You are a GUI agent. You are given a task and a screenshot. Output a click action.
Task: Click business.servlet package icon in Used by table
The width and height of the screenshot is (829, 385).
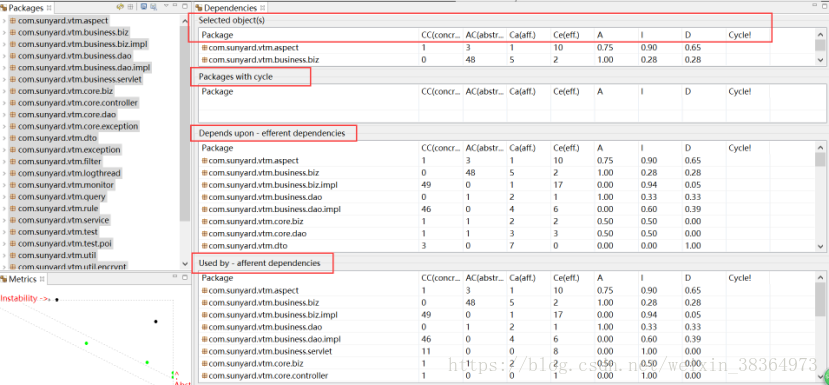pyautogui.click(x=205, y=351)
